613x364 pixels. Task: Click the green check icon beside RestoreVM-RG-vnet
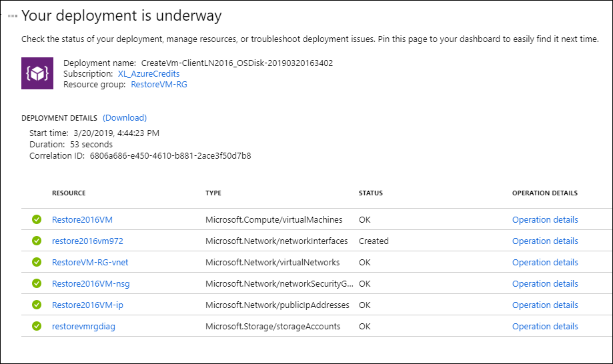point(37,262)
